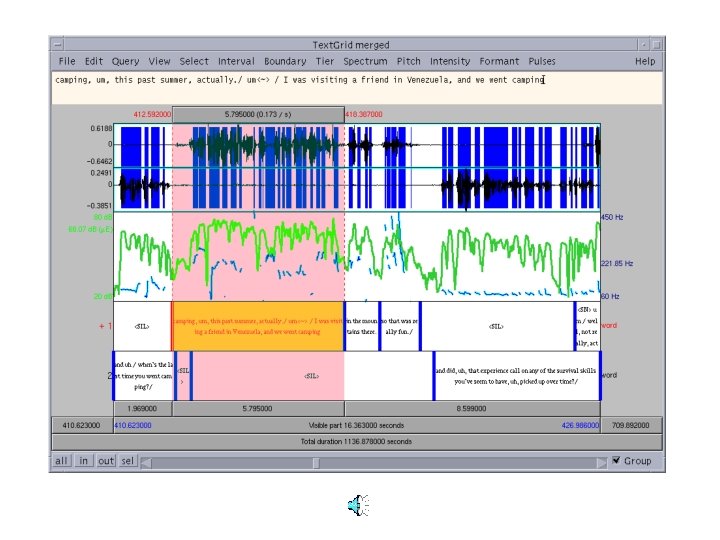
Task: Click the tier 1 'word' label
Action: point(609,326)
